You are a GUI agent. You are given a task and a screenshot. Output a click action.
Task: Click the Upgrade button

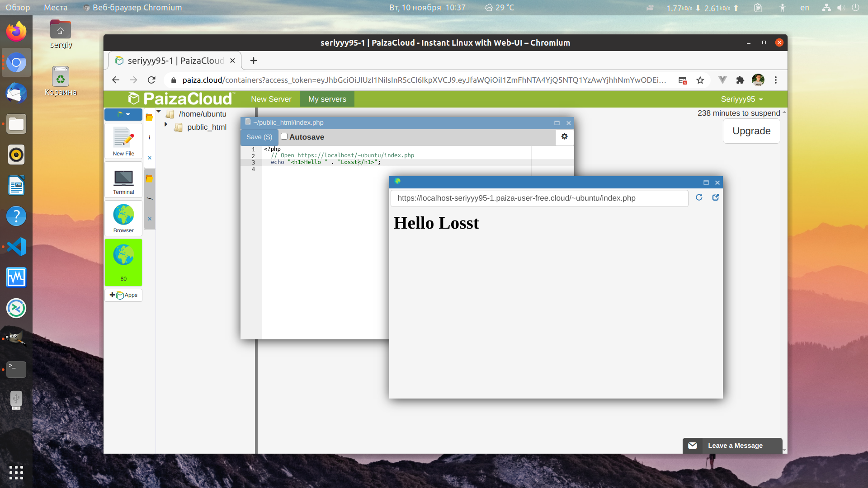(751, 131)
